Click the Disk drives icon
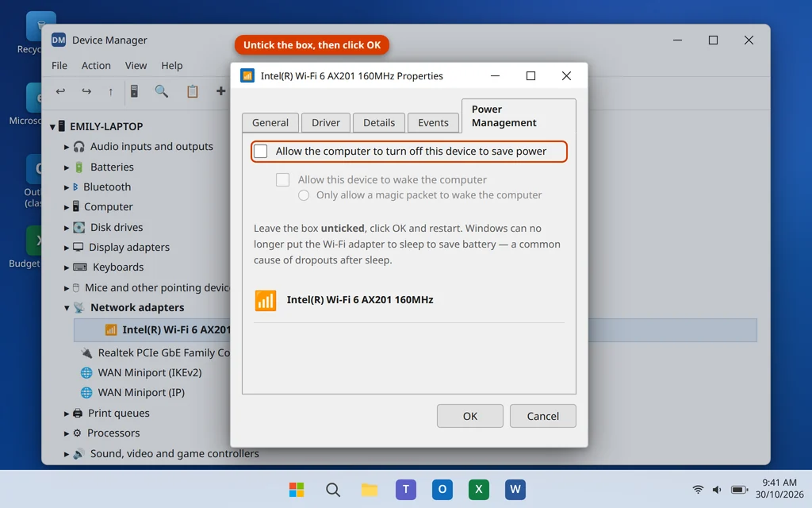 [79, 227]
